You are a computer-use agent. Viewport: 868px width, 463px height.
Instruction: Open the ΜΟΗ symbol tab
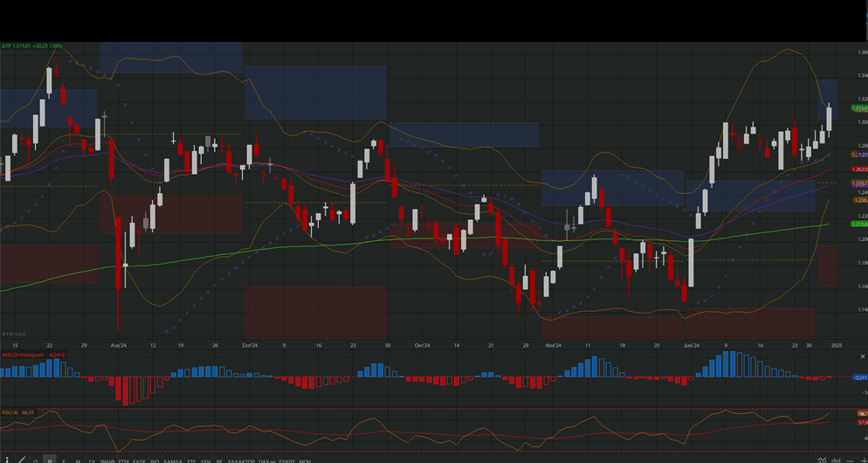click(305, 460)
